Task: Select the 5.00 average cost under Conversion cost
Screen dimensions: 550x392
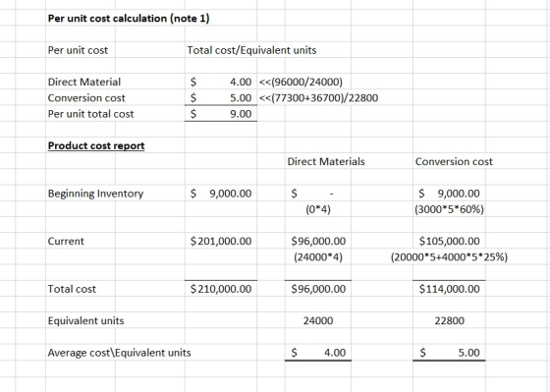Action: click(449, 353)
